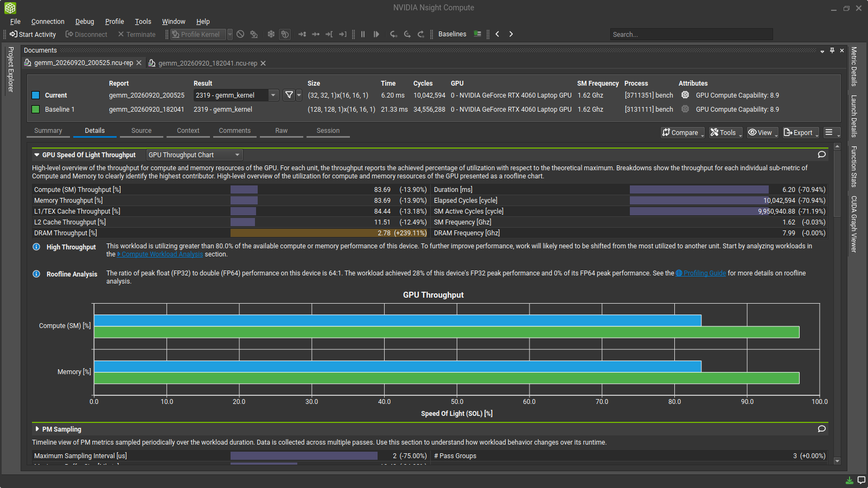
Task: Close the gemm_20260920_182041.ncu-rep tab
Action: (x=263, y=63)
